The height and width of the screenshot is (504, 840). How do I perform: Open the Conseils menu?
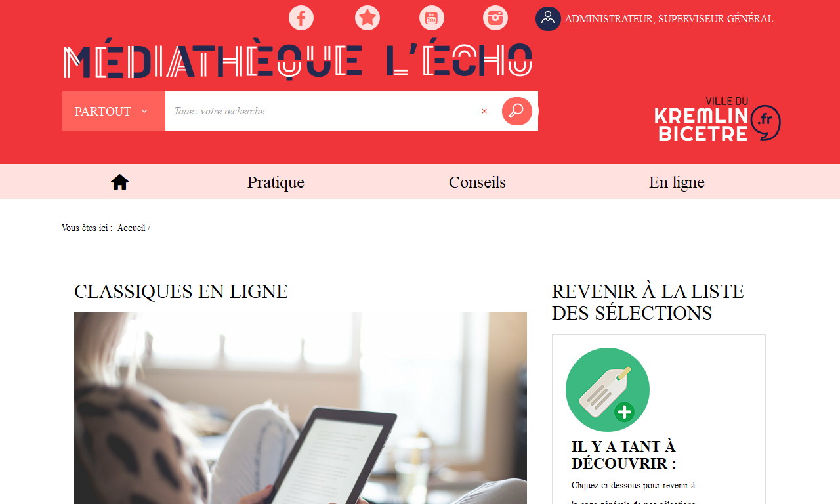(x=477, y=182)
